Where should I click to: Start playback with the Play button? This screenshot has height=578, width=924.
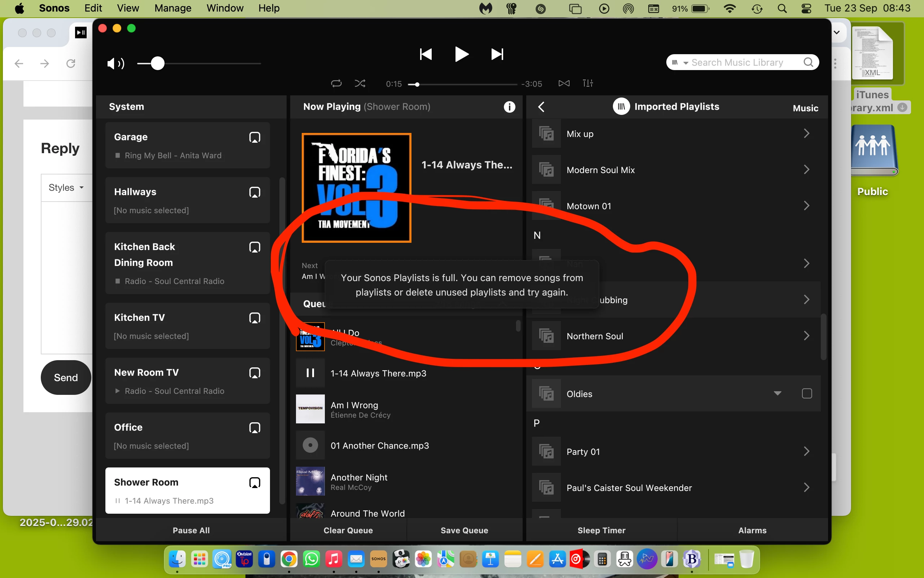click(x=461, y=54)
